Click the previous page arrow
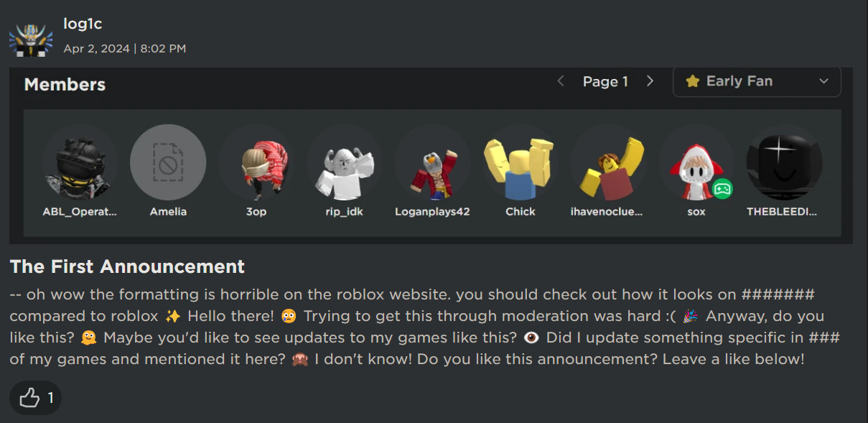 [560, 81]
